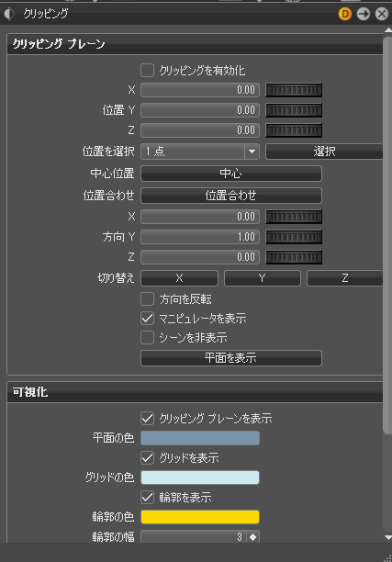Click the position Z value field

pyautogui.click(x=200, y=130)
